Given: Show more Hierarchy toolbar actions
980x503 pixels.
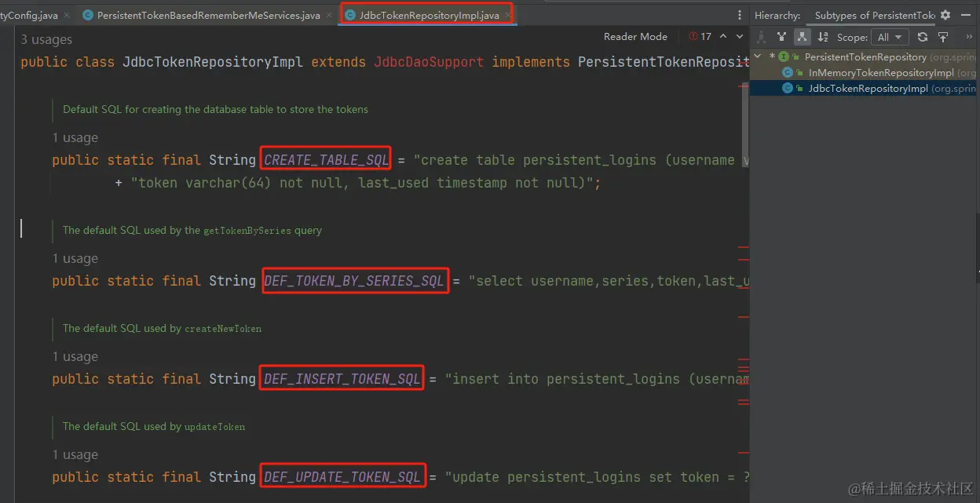Looking at the screenshot, I should click(968, 37).
